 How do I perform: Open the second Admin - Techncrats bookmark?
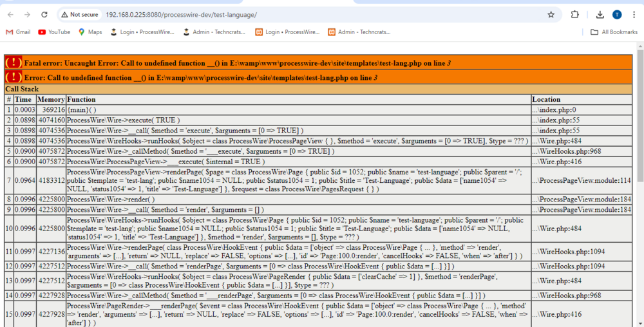(x=360, y=32)
